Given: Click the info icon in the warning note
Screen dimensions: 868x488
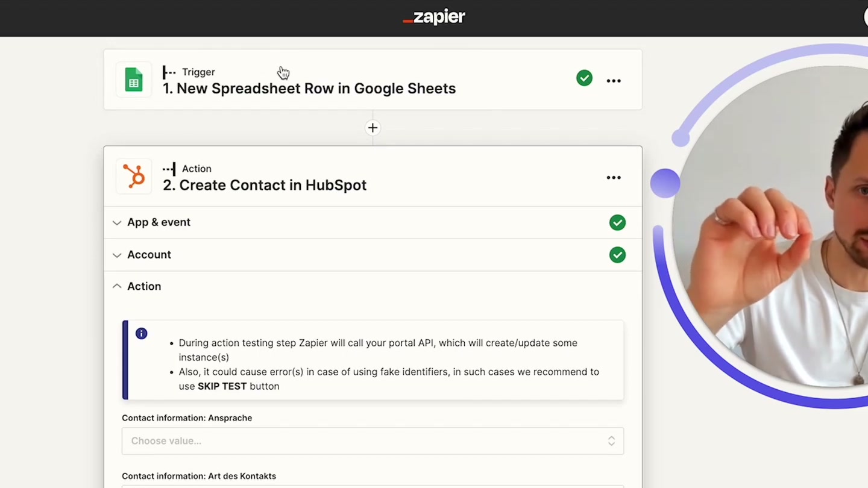Looking at the screenshot, I should click(x=141, y=333).
